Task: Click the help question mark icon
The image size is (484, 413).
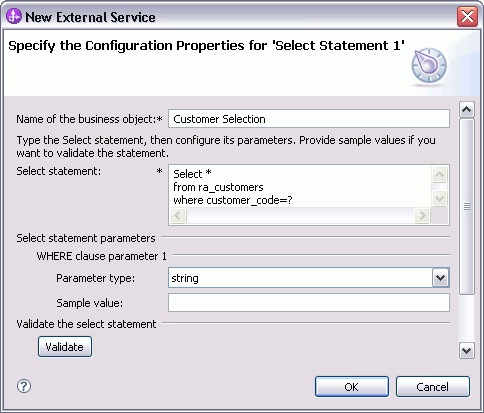Action: tap(24, 386)
